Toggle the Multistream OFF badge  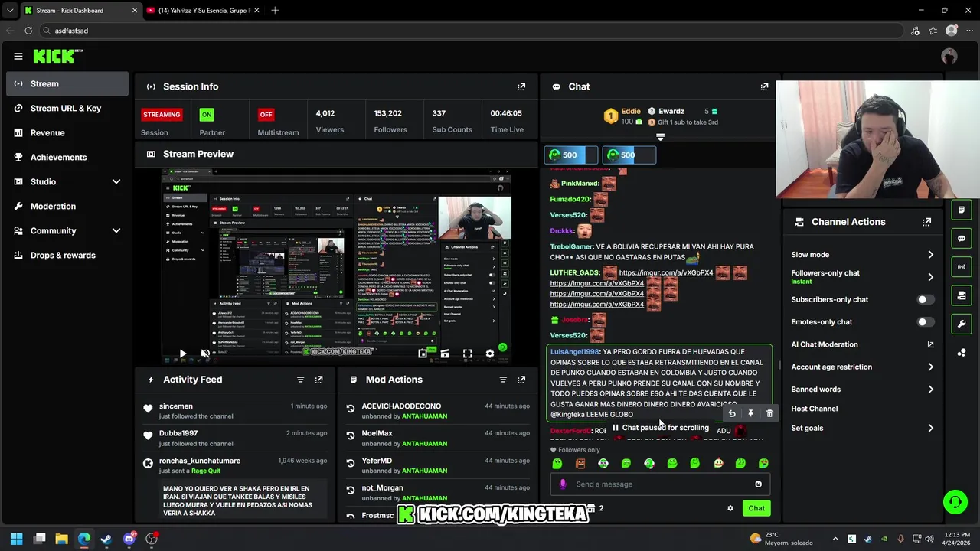point(266,115)
